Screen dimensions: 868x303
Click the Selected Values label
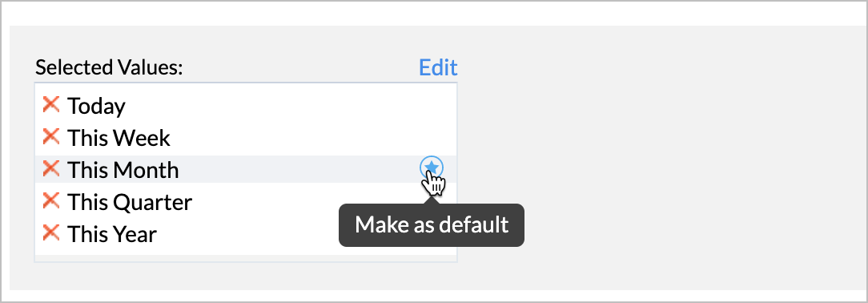point(109,68)
